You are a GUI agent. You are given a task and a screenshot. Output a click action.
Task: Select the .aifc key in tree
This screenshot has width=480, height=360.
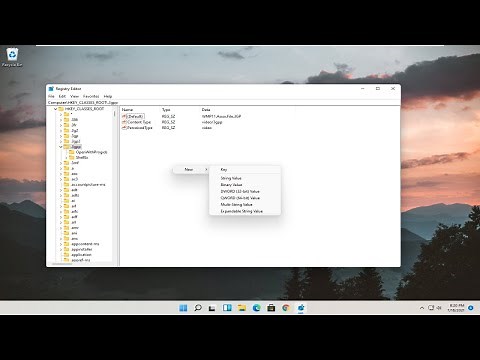(75, 211)
